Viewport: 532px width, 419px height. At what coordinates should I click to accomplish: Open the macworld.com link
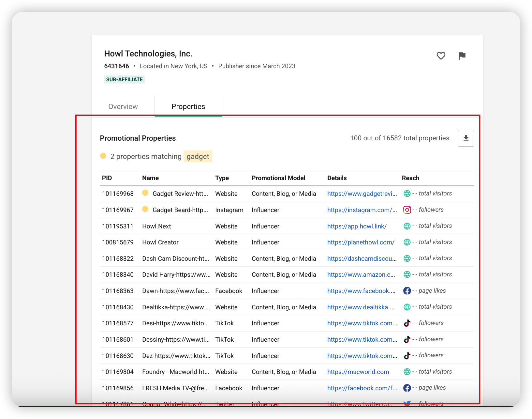click(x=358, y=372)
